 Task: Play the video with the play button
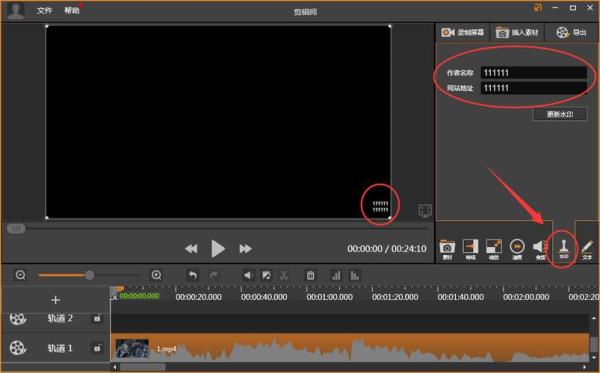(218, 249)
